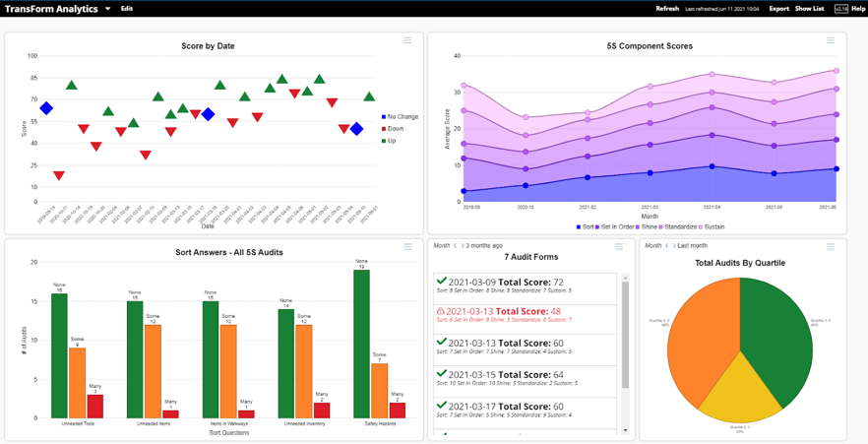The image size is (868, 444).
Task: Go to next month in Audit Forms panel
Action: coord(462,246)
